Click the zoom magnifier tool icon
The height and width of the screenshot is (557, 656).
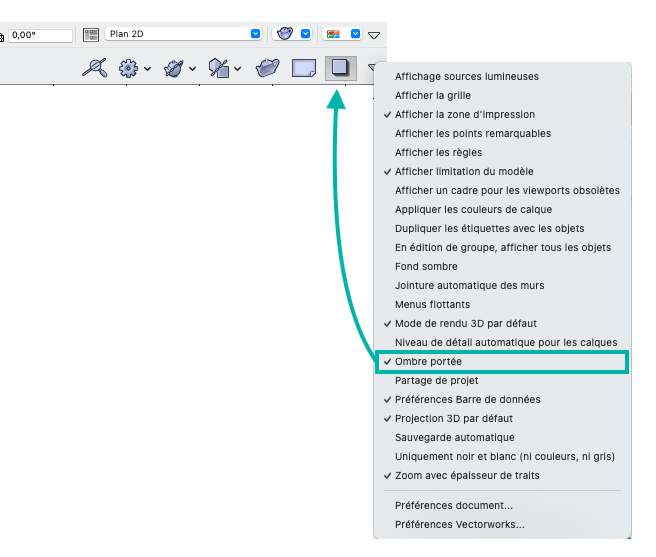95,68
